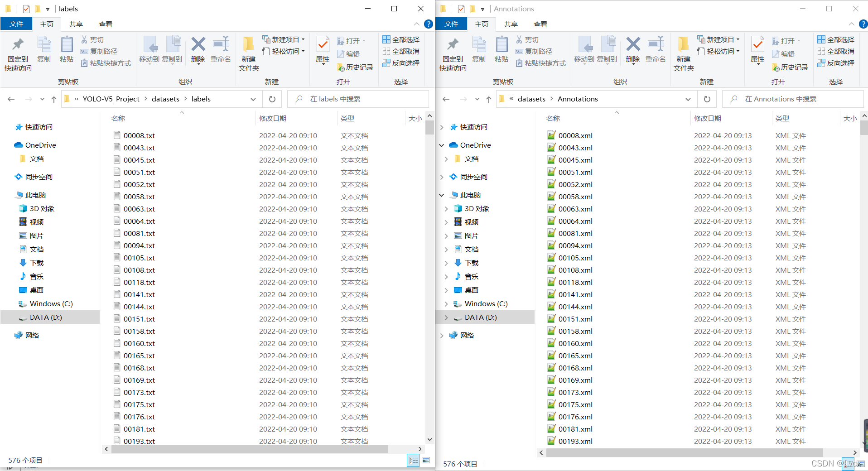Open Easy access (轻松访问) dropdown in labels window
The height and width of the screenshot is (471, 868).
(x=284, y=52)
